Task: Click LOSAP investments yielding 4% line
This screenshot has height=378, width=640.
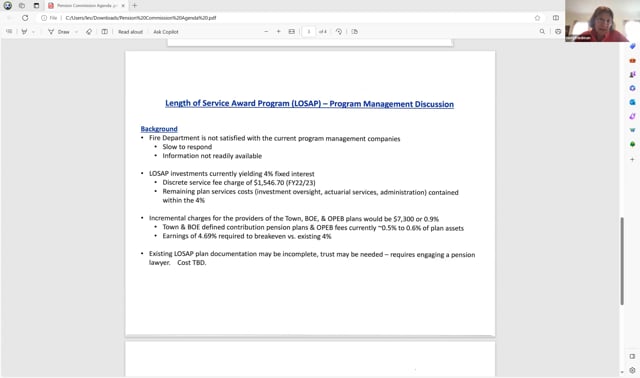Action: (x=231, y=174)
